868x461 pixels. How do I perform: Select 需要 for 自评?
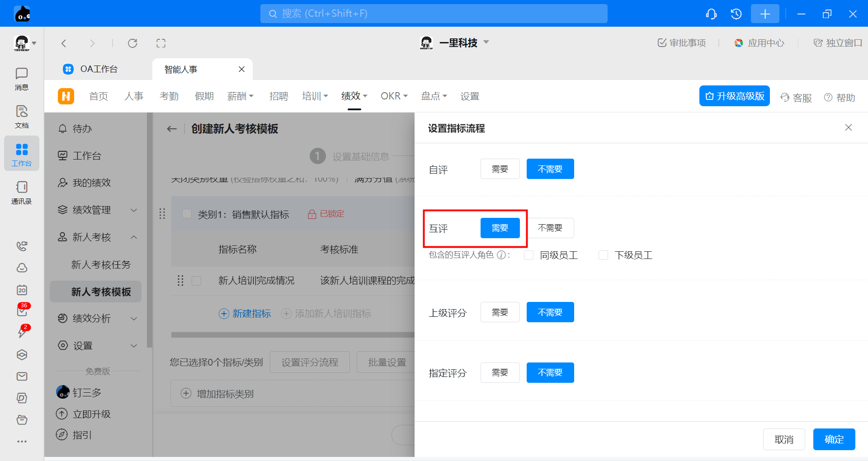click(500, 169)
